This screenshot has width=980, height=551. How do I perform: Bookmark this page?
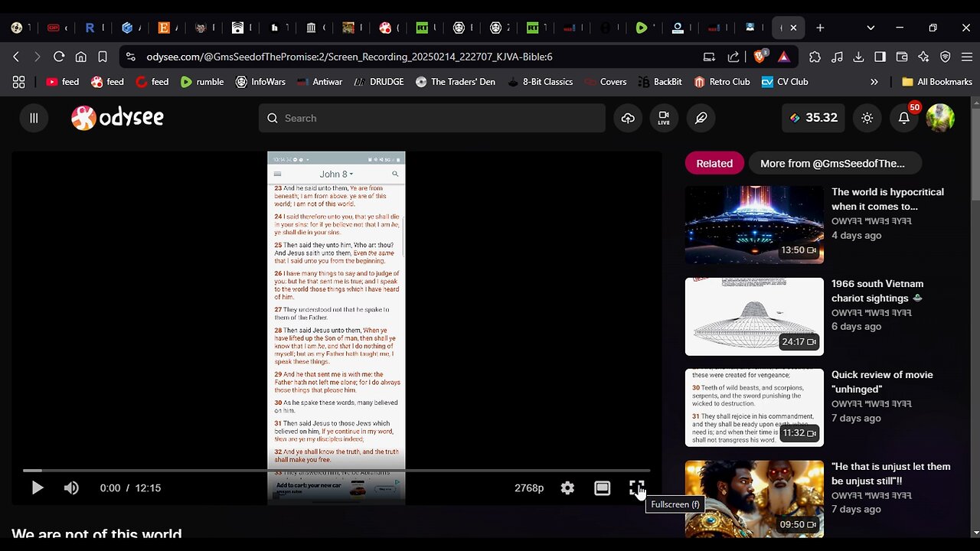point(102,57)
